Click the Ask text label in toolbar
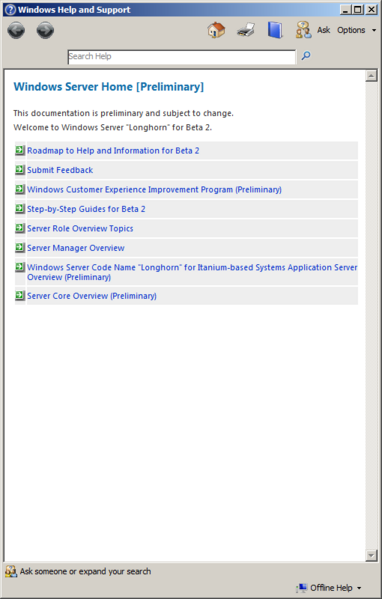Image resolution: width=382 pixels, height=599 pixels. click(x=324, y=30)
